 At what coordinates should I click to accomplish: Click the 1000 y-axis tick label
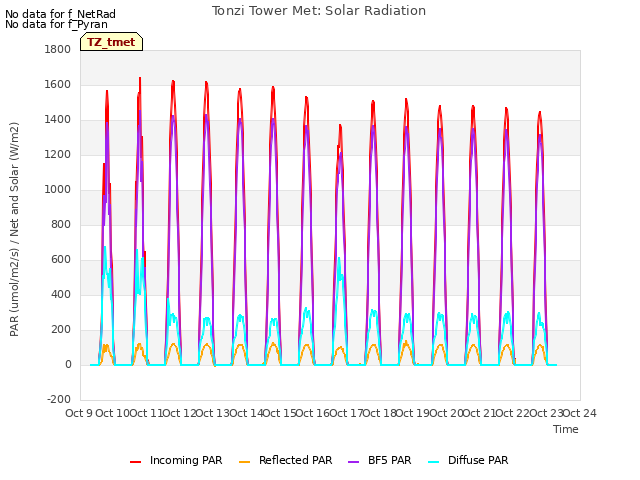[58, 189]
